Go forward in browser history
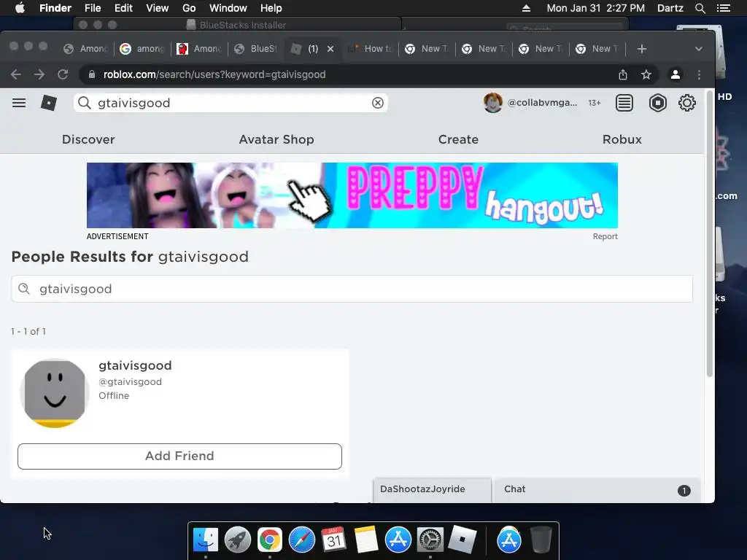Viewport: 747px width, 560px height. pos(39,75)
